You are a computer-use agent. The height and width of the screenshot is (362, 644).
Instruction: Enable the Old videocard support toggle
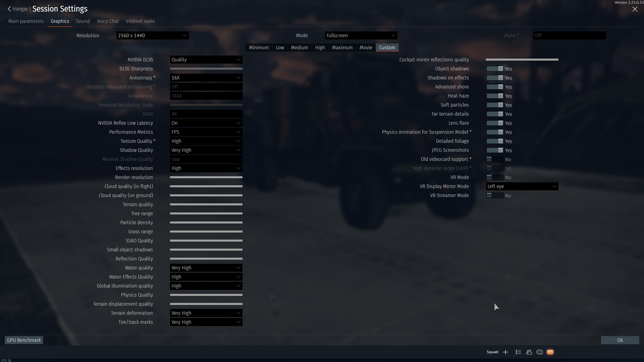tap(495, 159)
